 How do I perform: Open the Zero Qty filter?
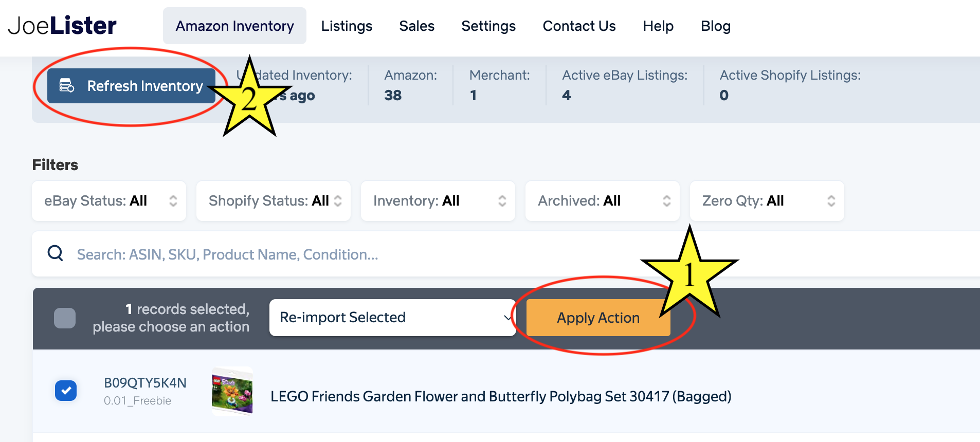(767, 201)
